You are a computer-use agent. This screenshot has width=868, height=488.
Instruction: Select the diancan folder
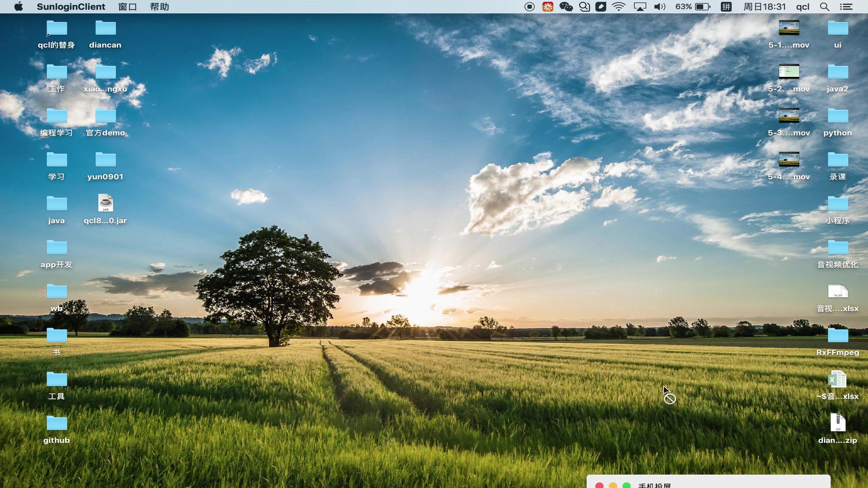[x=105, y=34]
